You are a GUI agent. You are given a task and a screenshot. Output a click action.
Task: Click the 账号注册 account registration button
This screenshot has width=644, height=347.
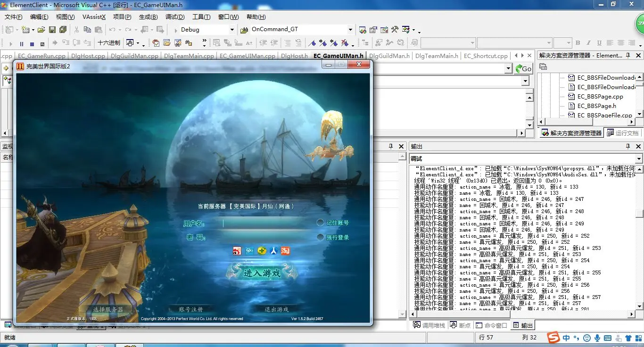[x=191, y=310]
